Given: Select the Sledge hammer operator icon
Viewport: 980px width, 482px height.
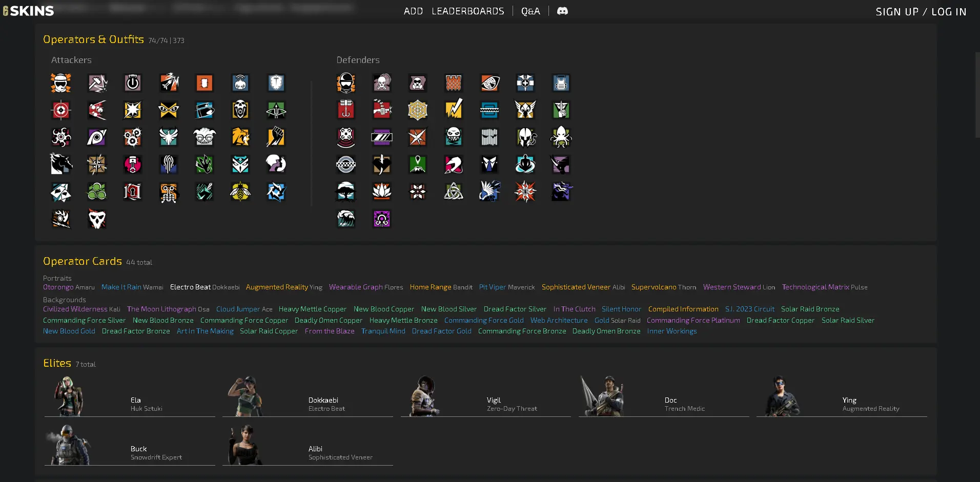Looking at the screenshot, I should click(x=97, y=83).
